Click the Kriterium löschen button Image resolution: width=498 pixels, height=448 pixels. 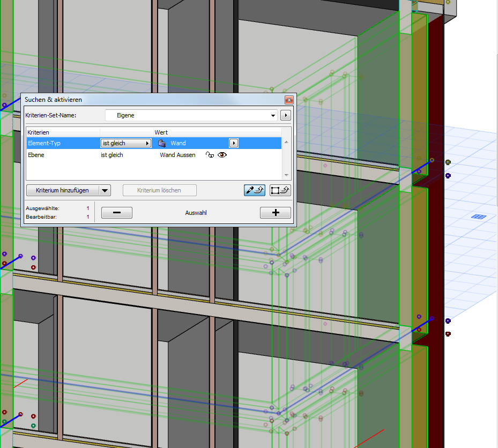[x=159, y=190]
